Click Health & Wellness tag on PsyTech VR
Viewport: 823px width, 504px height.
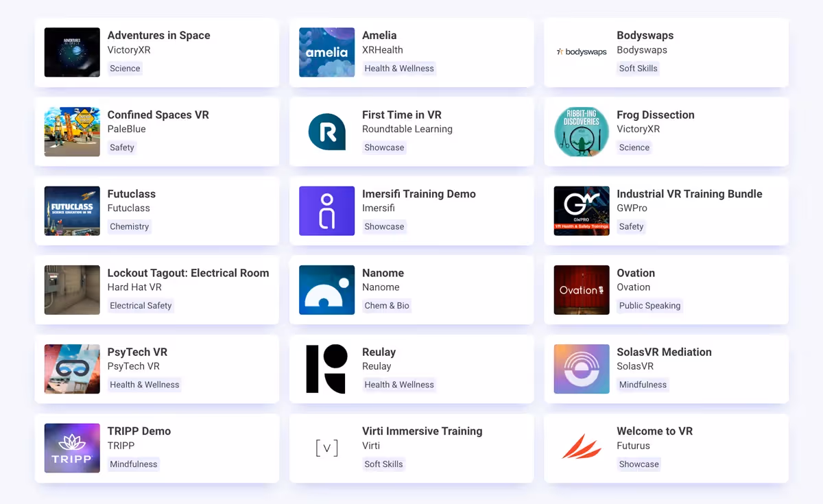coord(145,385)
